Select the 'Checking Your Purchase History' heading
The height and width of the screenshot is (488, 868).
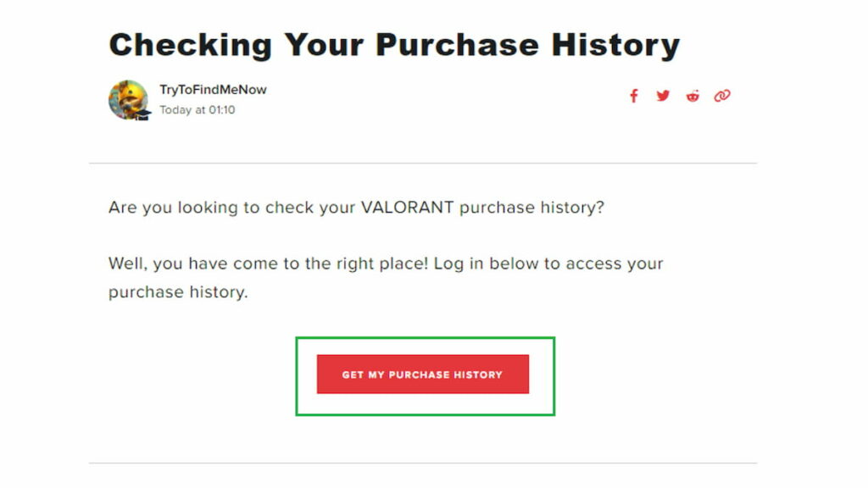(x=394, y=45)
